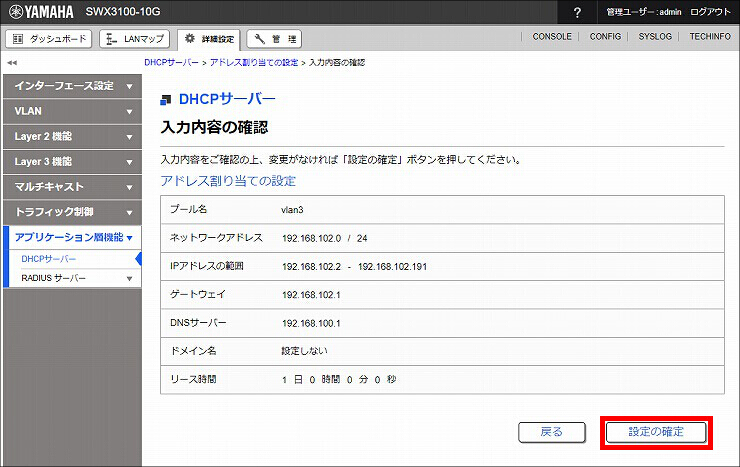Select DHCPサーバー in the sidebar
The width and height of the screenshot is (740, 467).
coord(49,259)
